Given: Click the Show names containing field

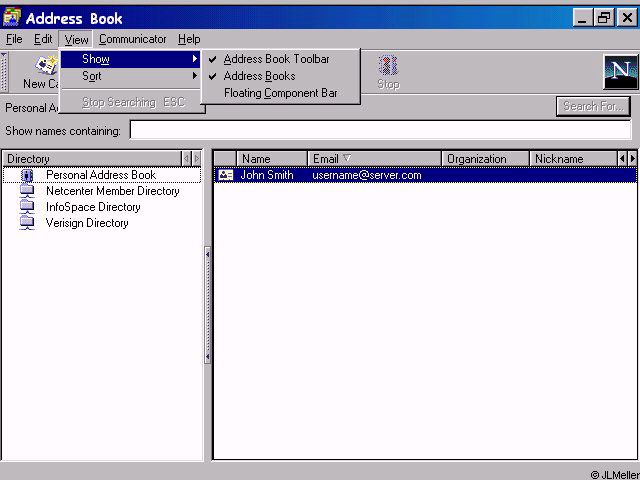Looking at the screenshot, I should 380,130.
